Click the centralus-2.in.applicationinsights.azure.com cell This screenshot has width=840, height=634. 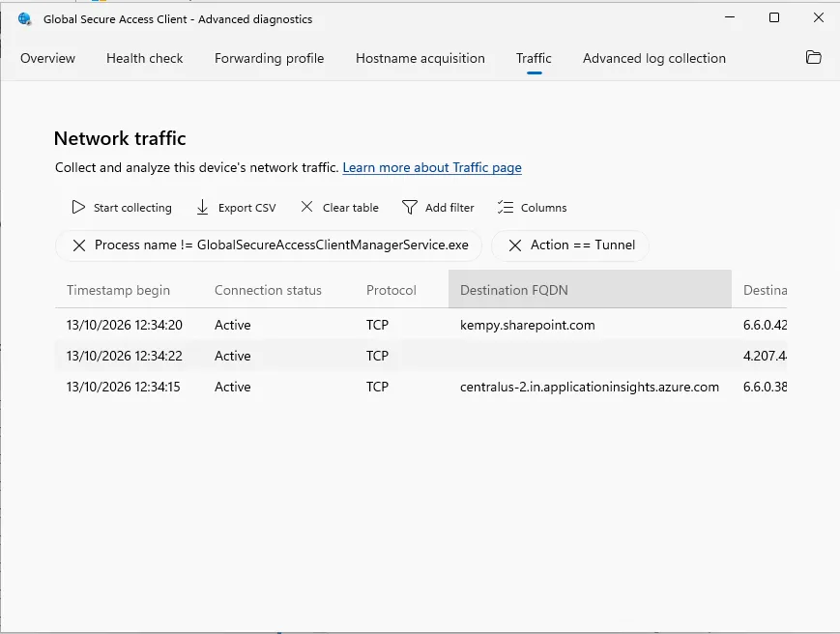click(590, 388)
